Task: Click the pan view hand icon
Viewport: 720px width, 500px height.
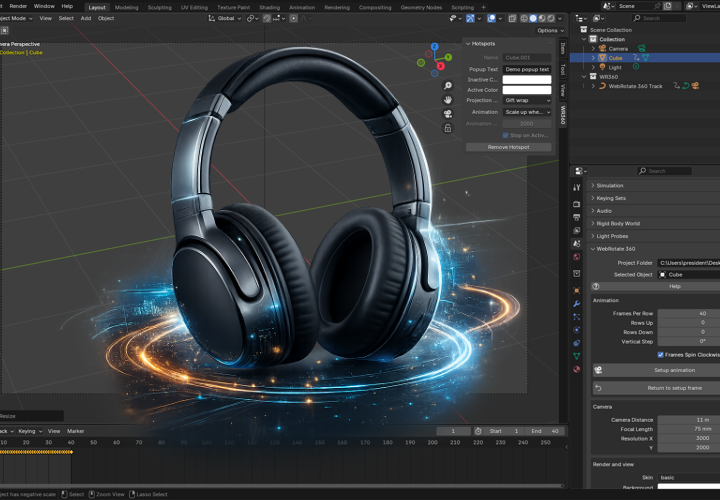Action: pyautogui.click(x=448, y=100)
